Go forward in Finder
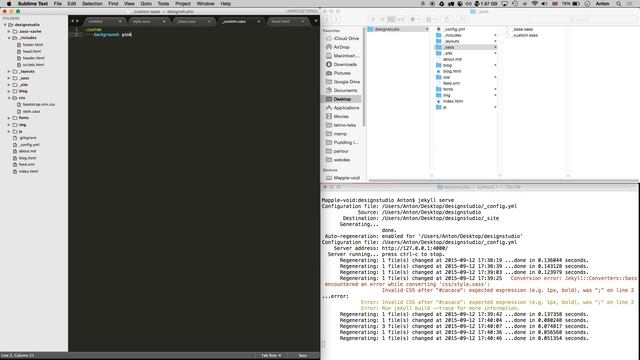This screenshot has height=360, width=640. 336,20
